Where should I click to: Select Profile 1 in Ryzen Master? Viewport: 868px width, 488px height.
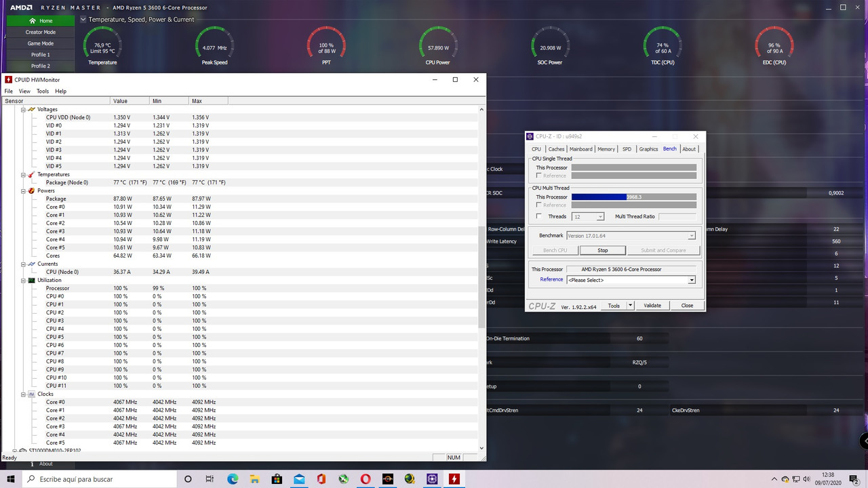click(x=40, y=55)
